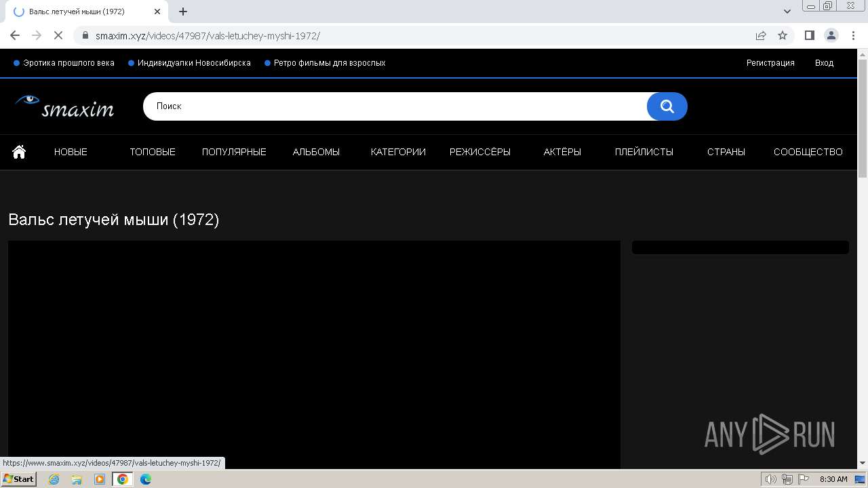Open Internet Explorer from the taskbar
The width and height of the screenshot is (868, 488).
tap(54, 479)
